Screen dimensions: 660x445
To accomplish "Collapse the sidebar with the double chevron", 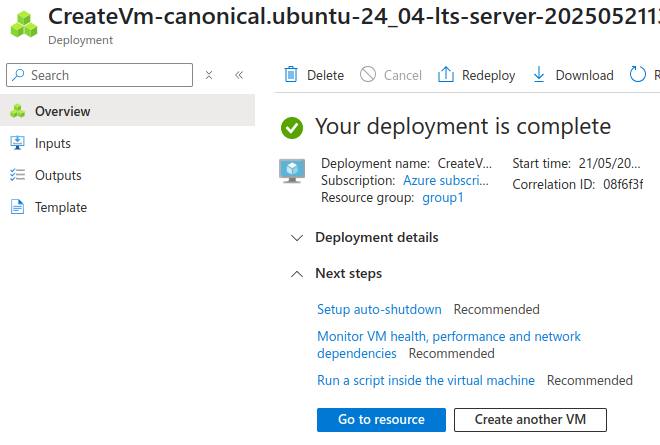I will click(239, 75).
